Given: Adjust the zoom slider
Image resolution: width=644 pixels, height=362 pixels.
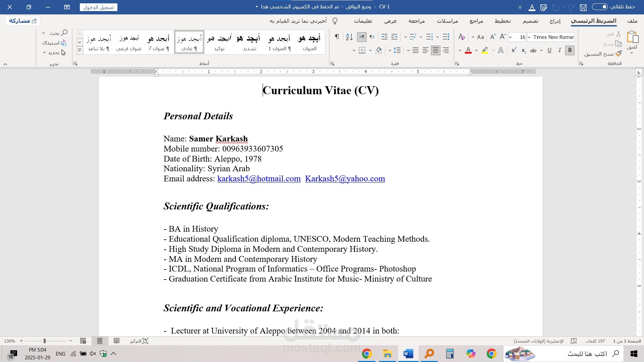Looking at the screenshot, I should [x=45, y=341].
